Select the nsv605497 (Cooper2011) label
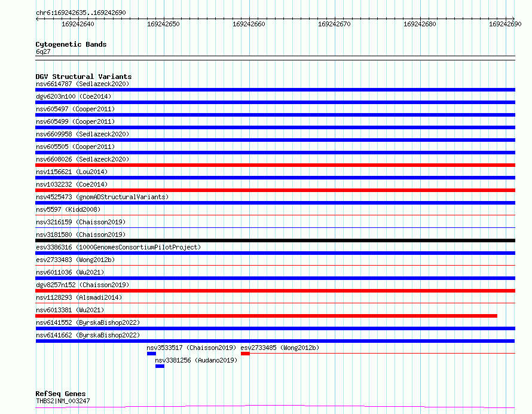This screenshot has height=414, width=532. (x=75, y=109)
